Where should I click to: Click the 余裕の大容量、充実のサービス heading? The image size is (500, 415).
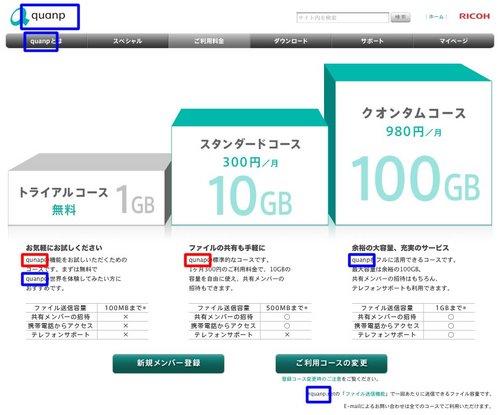pyautogui.click(x=400, y=248)
